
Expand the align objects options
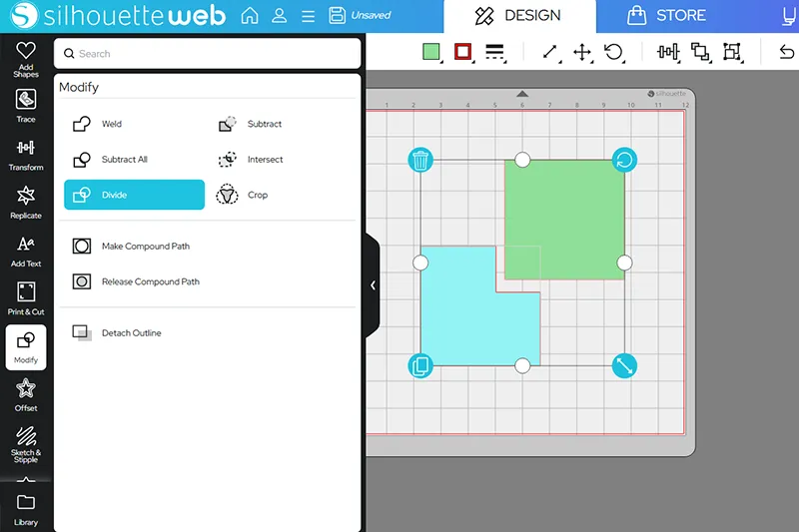point(668,52)
